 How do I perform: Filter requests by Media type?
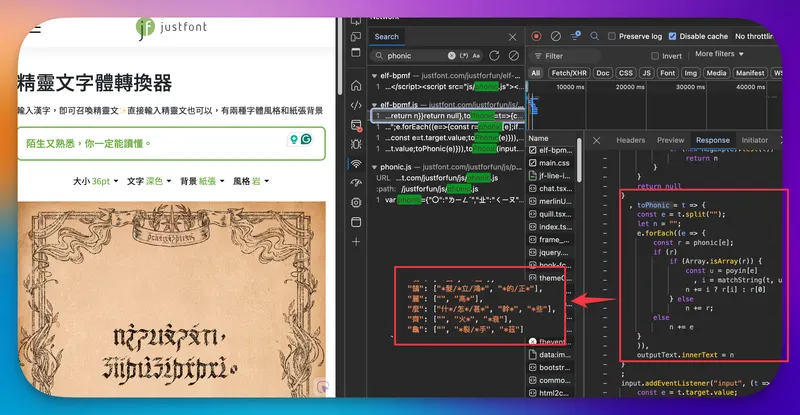click(x=716, y=73)
